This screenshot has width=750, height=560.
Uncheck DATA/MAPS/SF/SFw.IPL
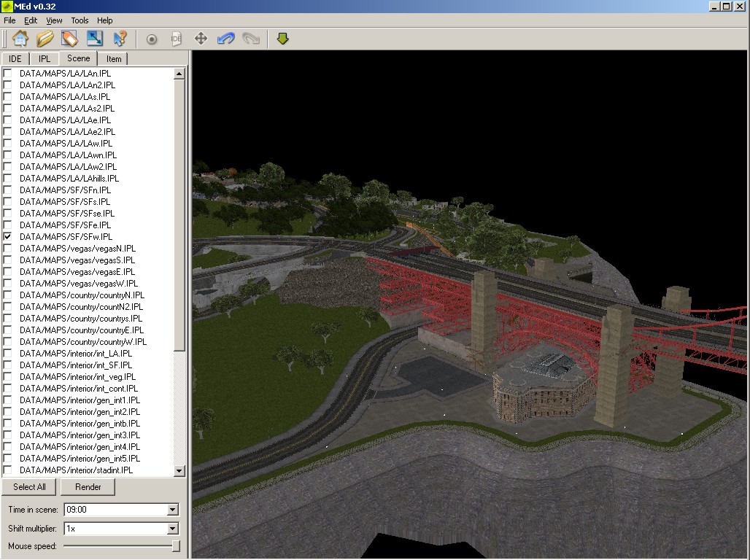[7, 237]
